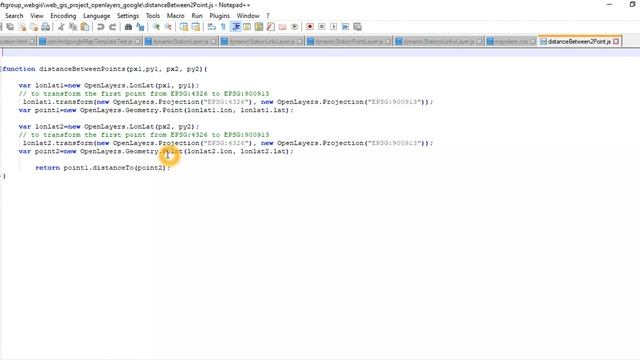This screenshot has height=360, width=640.
Task: Open the question mark help menu
Action: point(268,16)
